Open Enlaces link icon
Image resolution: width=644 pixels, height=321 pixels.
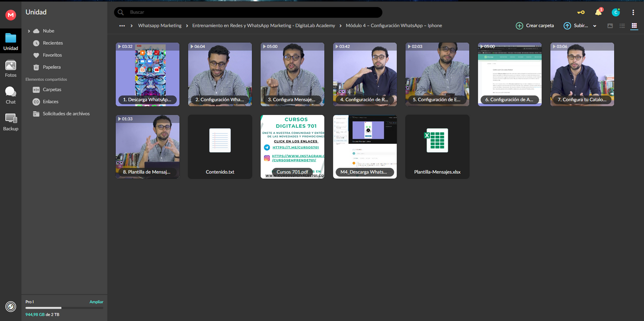[x=36, y=102]
